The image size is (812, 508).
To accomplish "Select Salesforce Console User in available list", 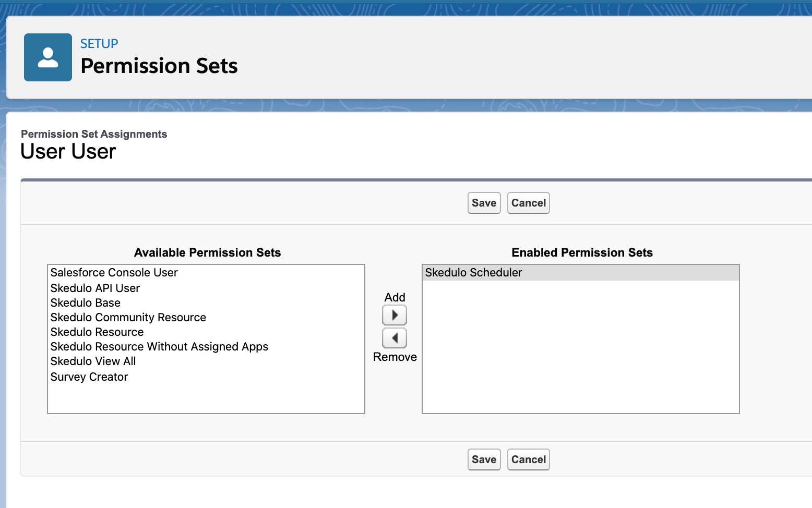I will point(113,272).
